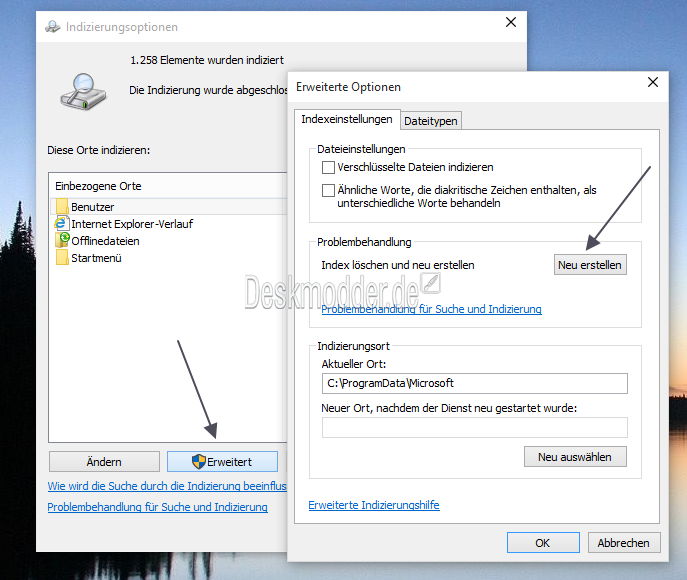Open link about Suche durch Indizierung
Screen dimensions: 687x580
pos(167,486)
